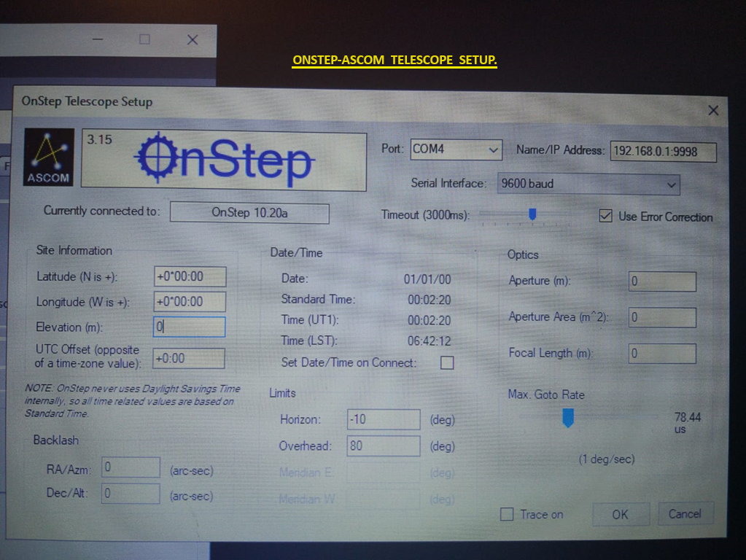Click the Focal Length input field
Screen dimensions: 746x560
click(662, 354)
